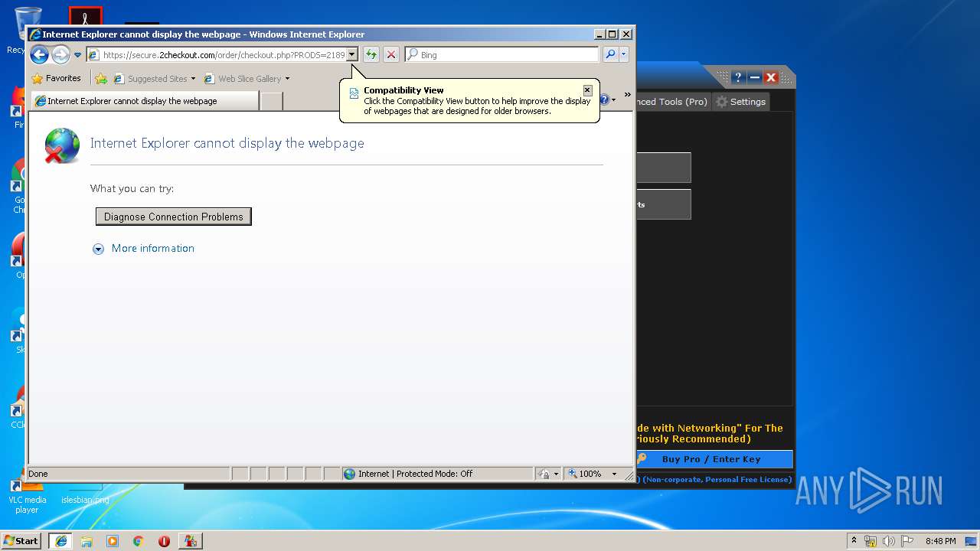Open Opera from the taskbar
The image size is (980, 551).
pyautogui.click(x=164, y=540)
